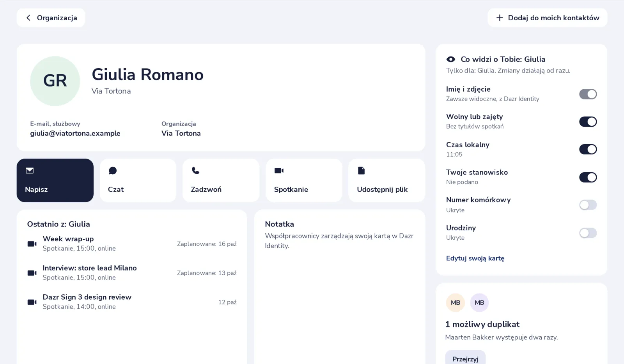Click the phone icon on Zadzwoń
Viewport: 624px width, 364px height.
196,170
